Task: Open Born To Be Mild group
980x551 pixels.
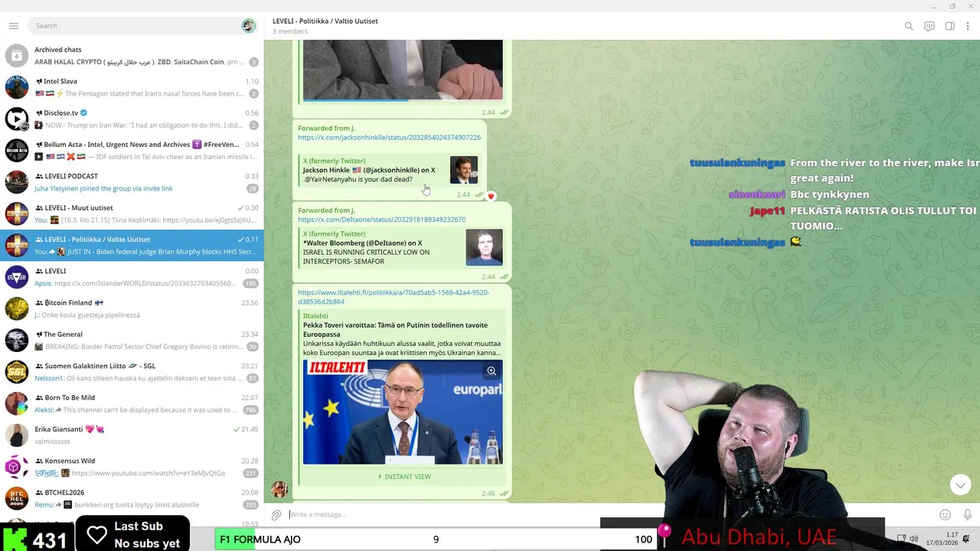Action: coord(132,403)
